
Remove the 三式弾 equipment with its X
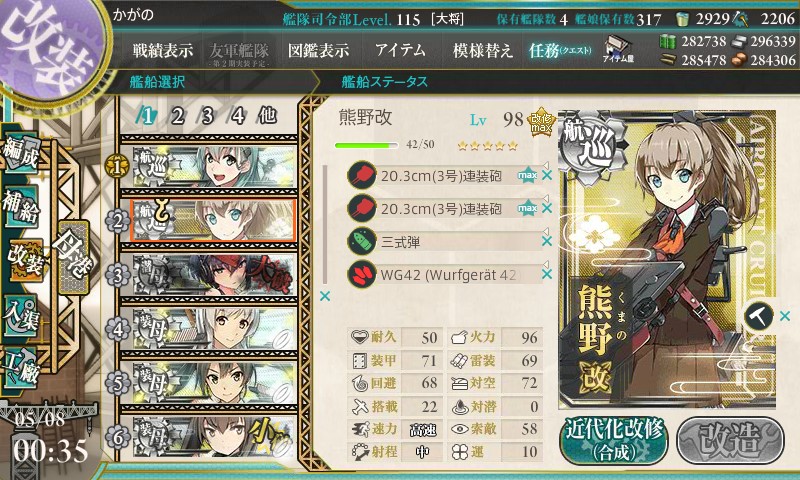pos(547,241)
